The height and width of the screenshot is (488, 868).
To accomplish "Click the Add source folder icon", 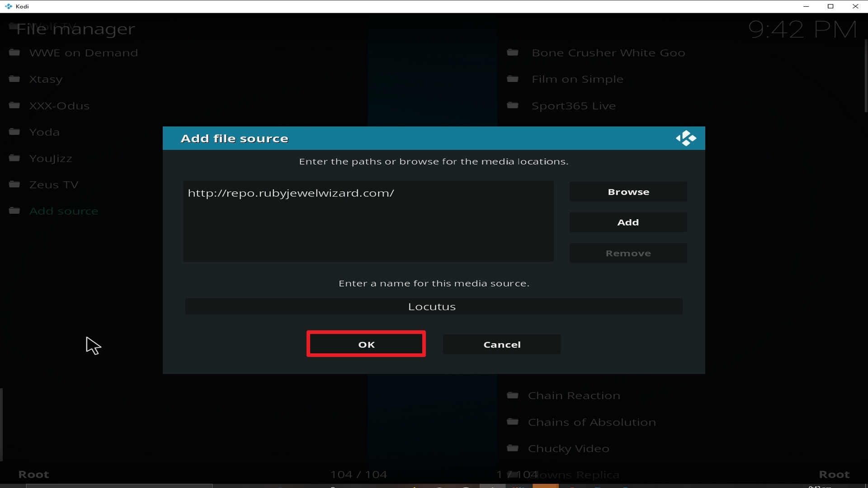I will coord(14,211).
